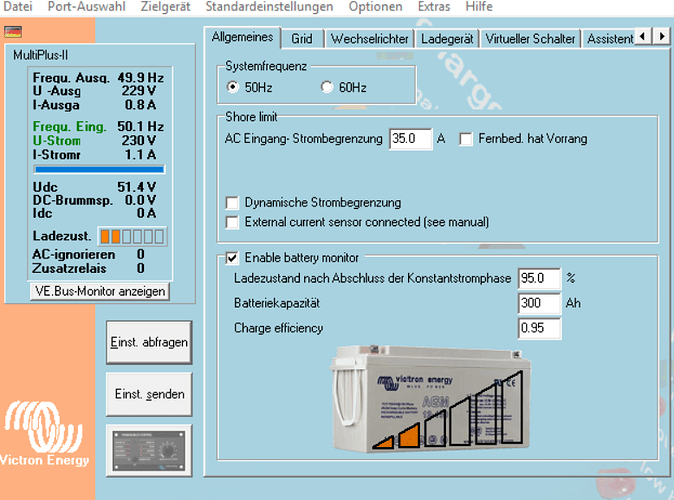
Task: Open the Zielgerät menu
Action: pos(165,6)
